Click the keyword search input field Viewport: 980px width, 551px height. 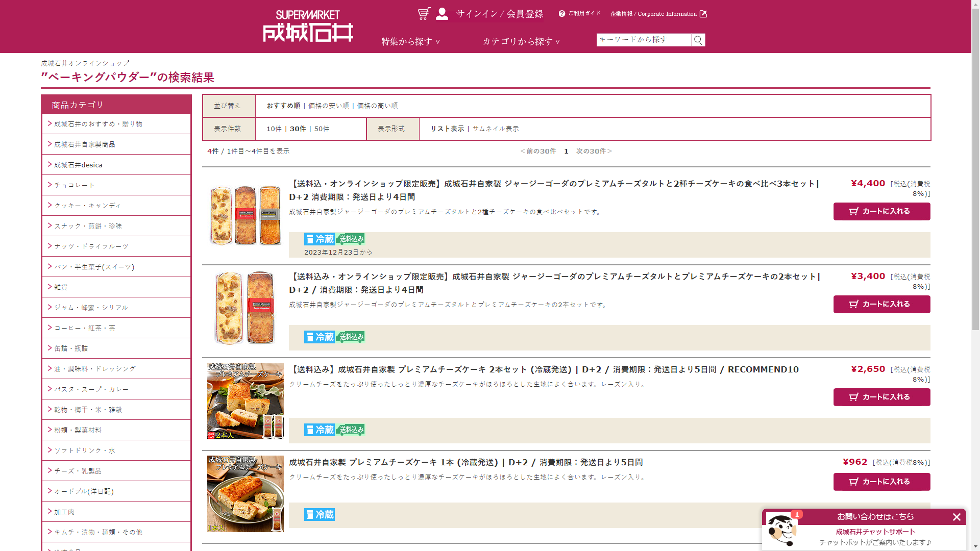(x=643, y=40)
